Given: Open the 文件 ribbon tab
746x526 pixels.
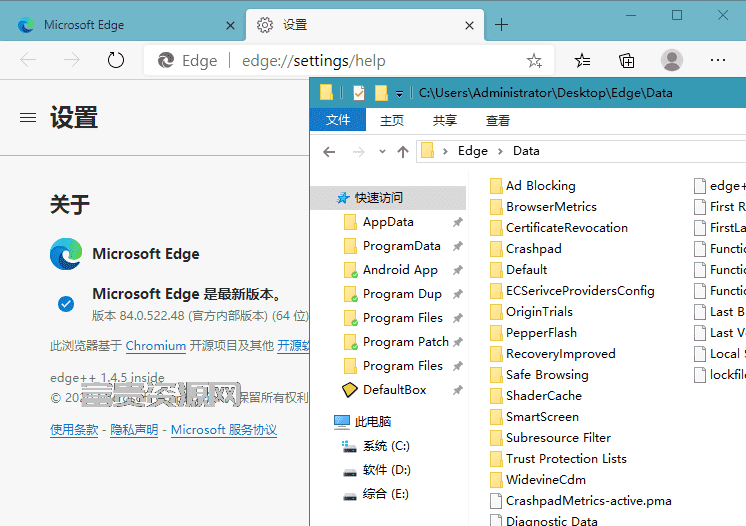Looking at the screenshot, I should pos(338,120).
